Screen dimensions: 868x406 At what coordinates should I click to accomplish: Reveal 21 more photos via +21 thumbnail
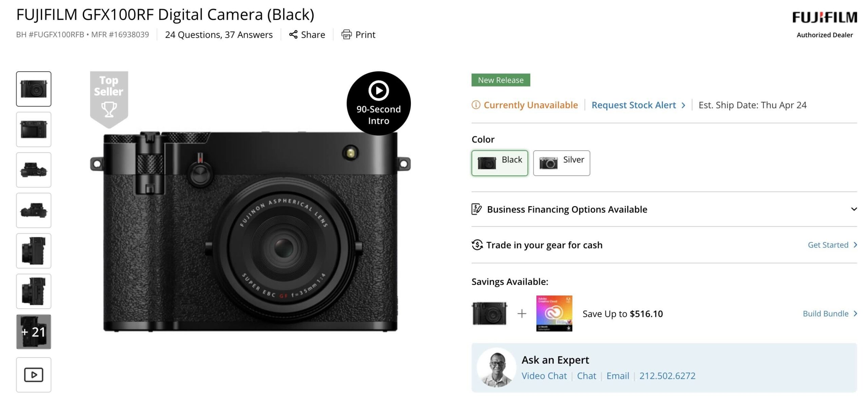(34, 332)
